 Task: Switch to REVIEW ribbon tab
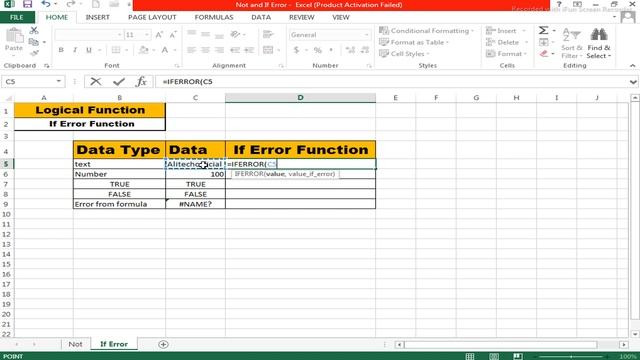point(302,17)
